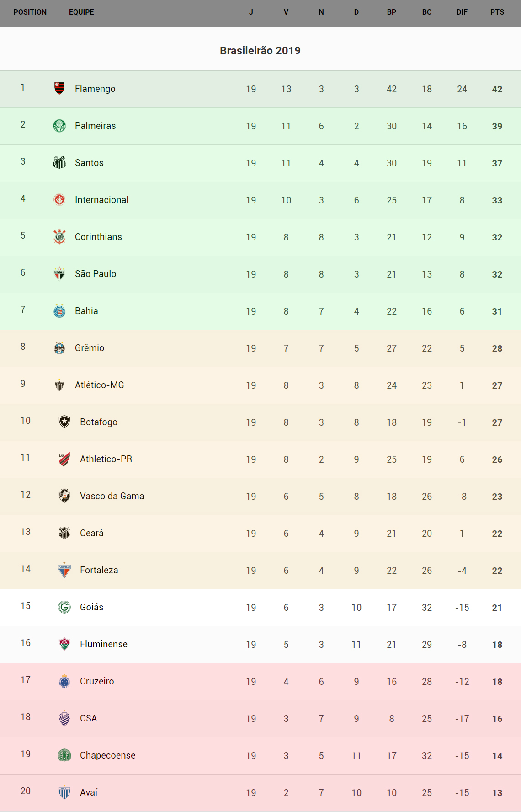This screenshot has width=521, height=812.
Task: Click the Goiás green G crest
Action: pyautogui.click(x=64, y=607)
